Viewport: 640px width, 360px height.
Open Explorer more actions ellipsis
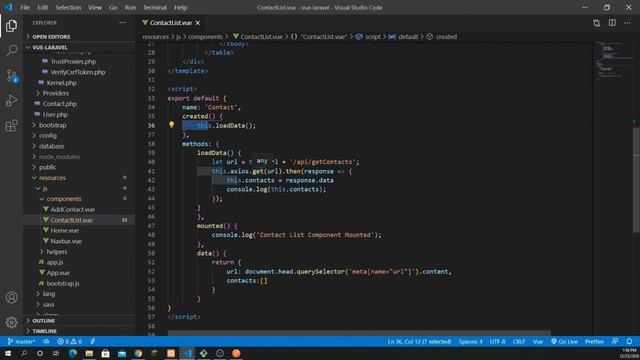[x=122, y=23]
